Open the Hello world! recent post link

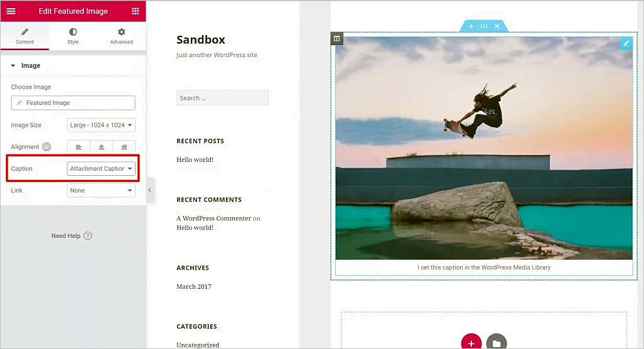pos(195,160)
